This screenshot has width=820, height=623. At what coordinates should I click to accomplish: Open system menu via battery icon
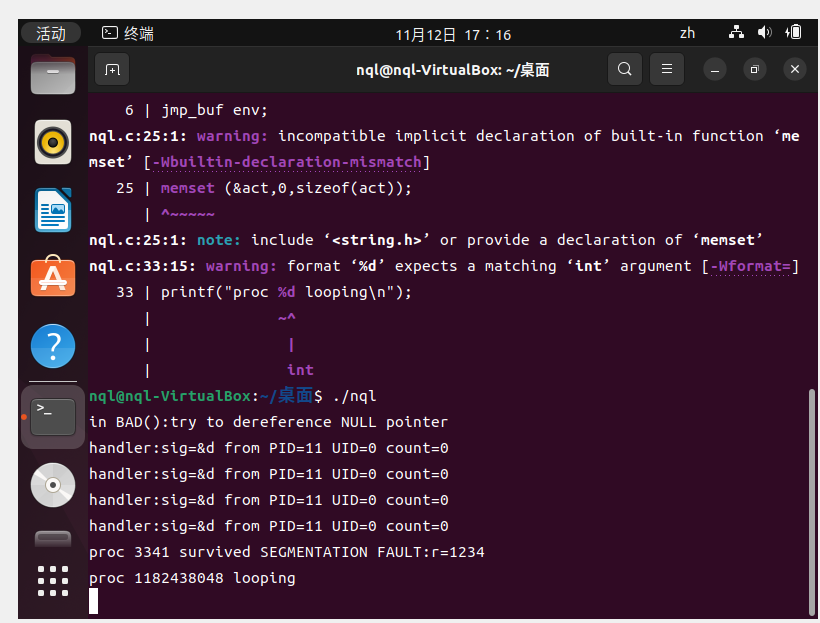(793, 33)
